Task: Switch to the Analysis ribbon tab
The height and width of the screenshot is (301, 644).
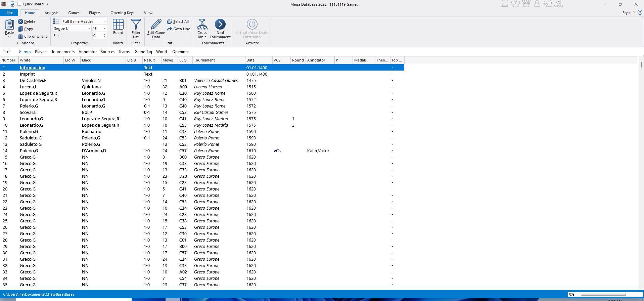Action: pyautogui.click(x=51, y=13)
